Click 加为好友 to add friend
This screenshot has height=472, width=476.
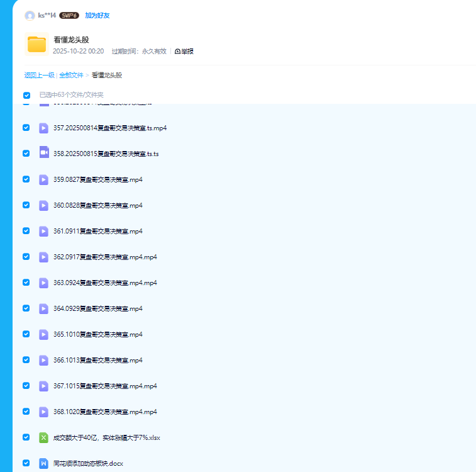click(97, 15)
